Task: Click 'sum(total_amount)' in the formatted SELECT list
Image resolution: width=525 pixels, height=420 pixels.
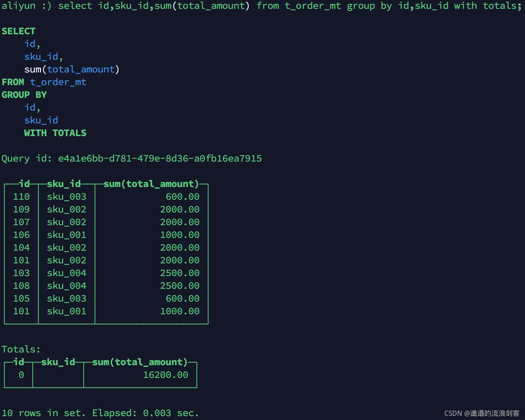Action: tap(72, 69)
